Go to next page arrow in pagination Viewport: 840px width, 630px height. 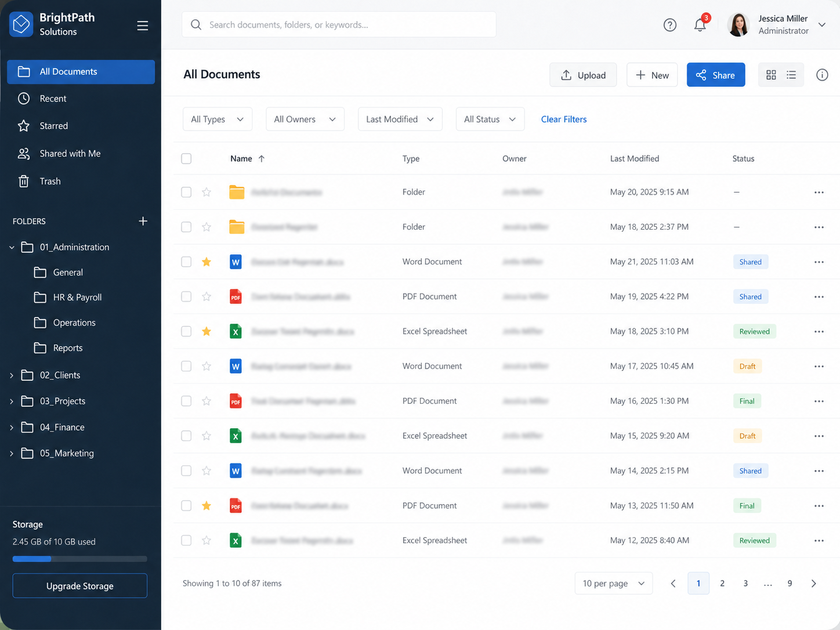click(x=813, y=584)
